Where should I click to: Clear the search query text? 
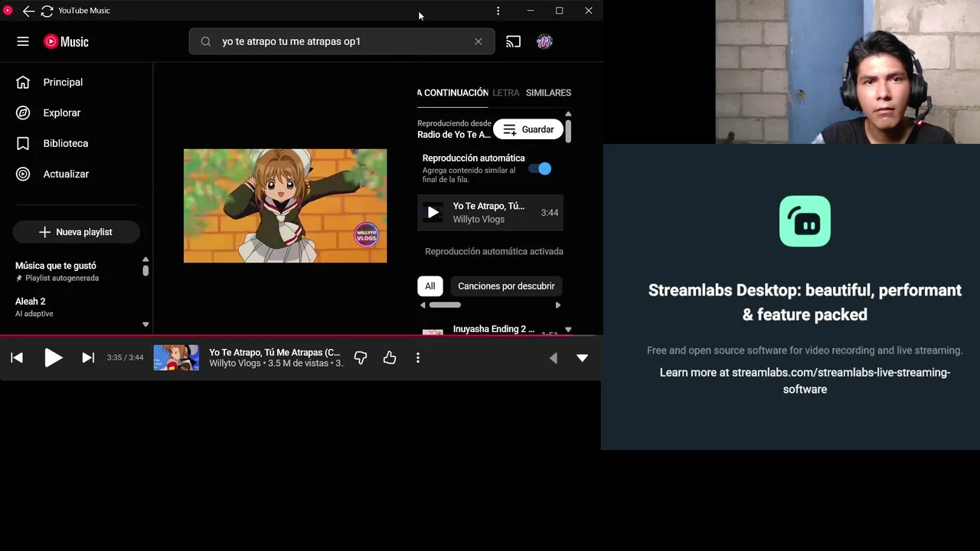coord(479,41)
